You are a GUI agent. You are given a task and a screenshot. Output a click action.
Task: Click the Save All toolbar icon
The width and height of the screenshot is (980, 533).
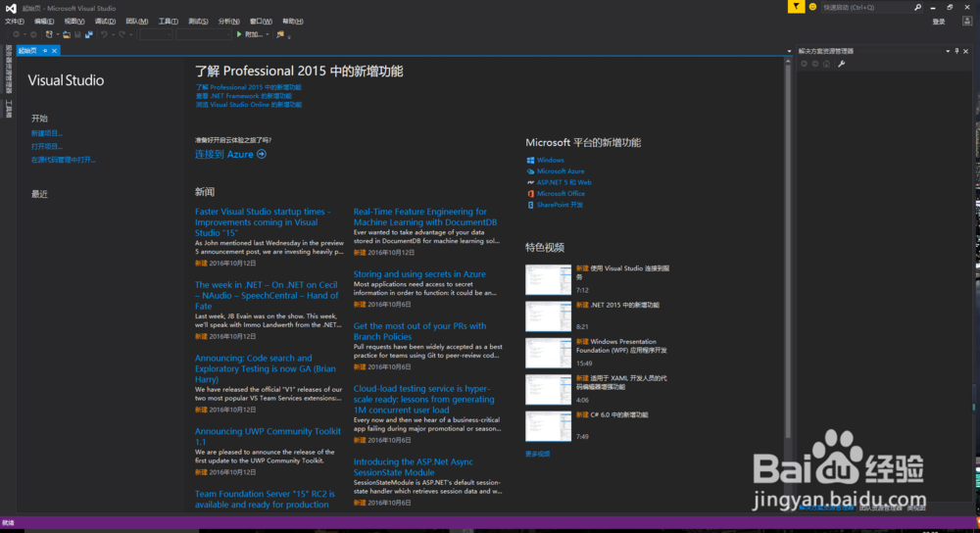coord(89,34)
